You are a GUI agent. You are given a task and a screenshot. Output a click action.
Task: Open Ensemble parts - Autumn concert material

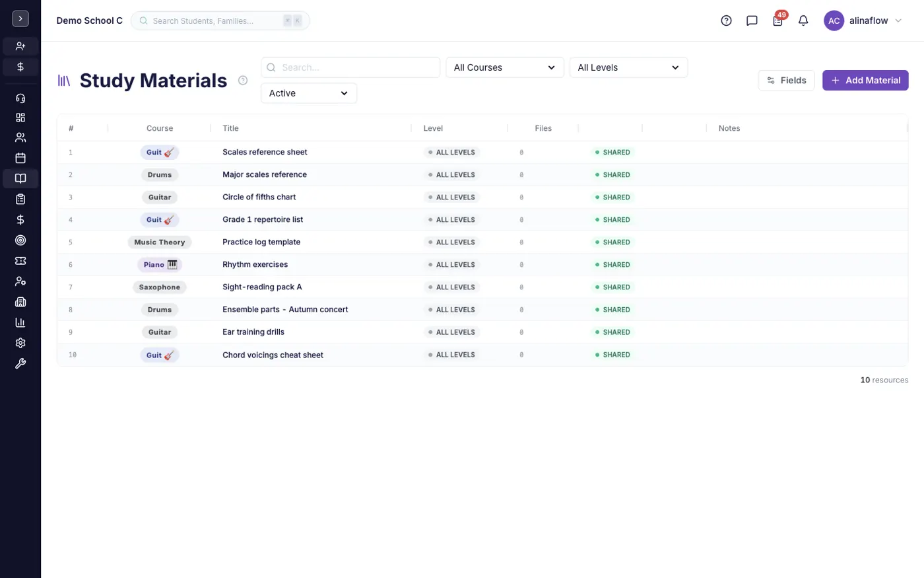point(285,309)
